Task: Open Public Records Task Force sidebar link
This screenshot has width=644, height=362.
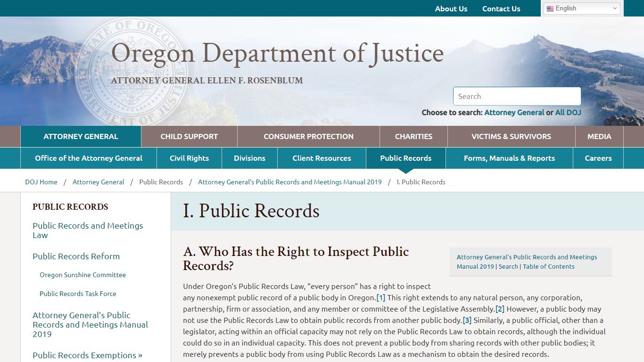Action: [78, 294]
